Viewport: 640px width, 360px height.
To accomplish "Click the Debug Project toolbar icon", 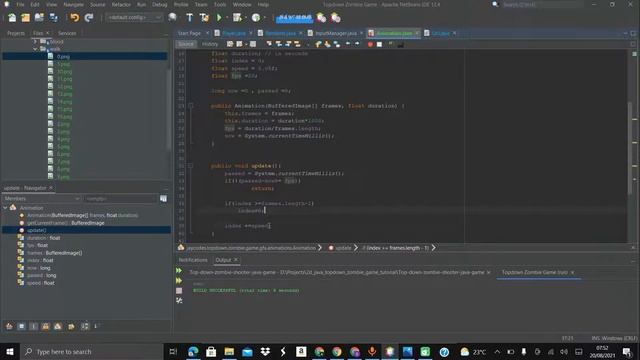I will [237, 18].
